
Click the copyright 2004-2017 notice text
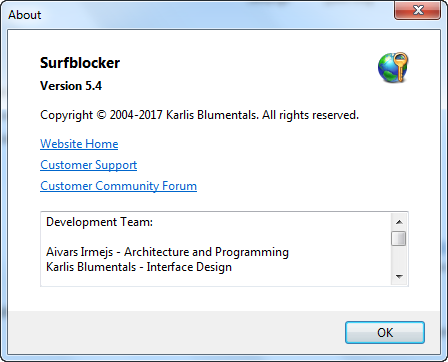click(x=199, y=115)
